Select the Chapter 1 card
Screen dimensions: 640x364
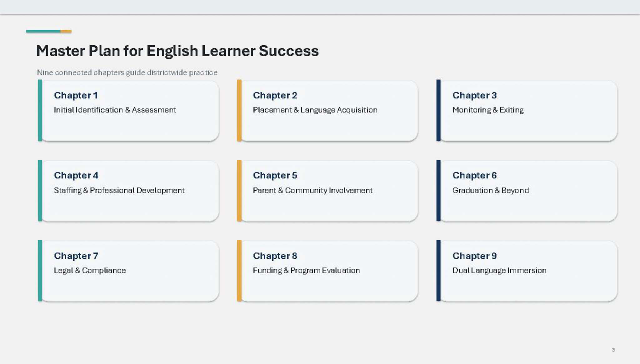click(x=128, y=110)
